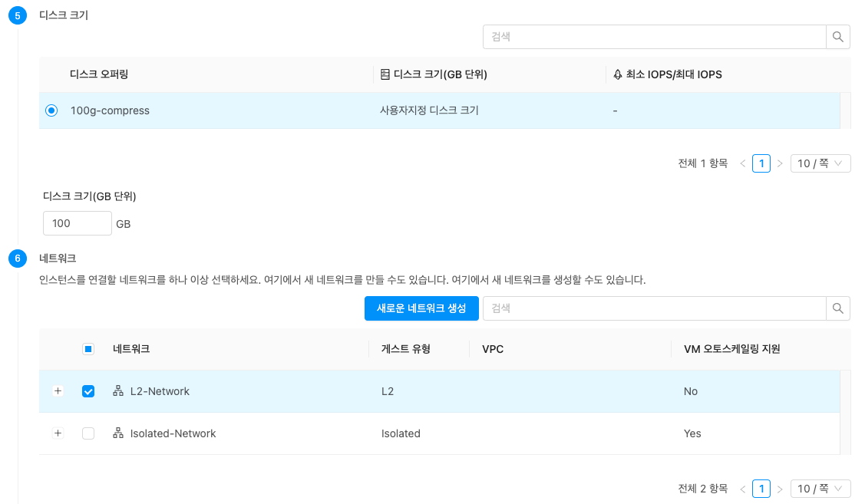Check the Isolated-Network checkbox
Viewport: 865px width, 504px height.
tap(88, 433)
